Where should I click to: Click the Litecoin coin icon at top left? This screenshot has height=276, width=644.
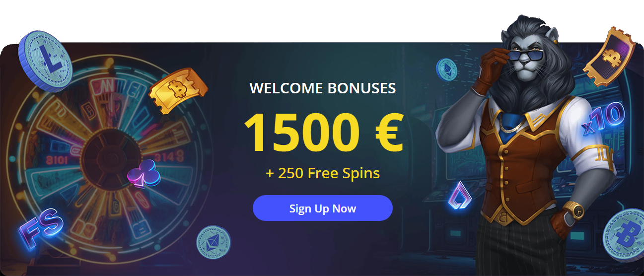tap(46, 59)
